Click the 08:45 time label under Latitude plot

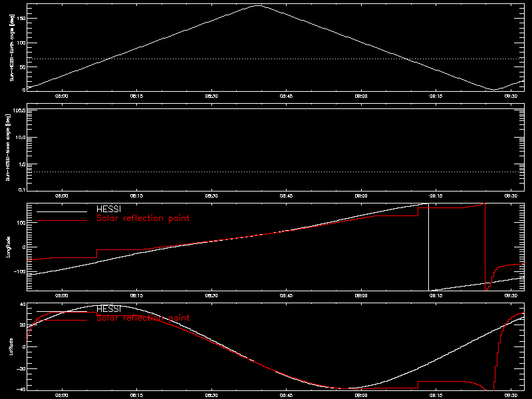click(286, 396)
